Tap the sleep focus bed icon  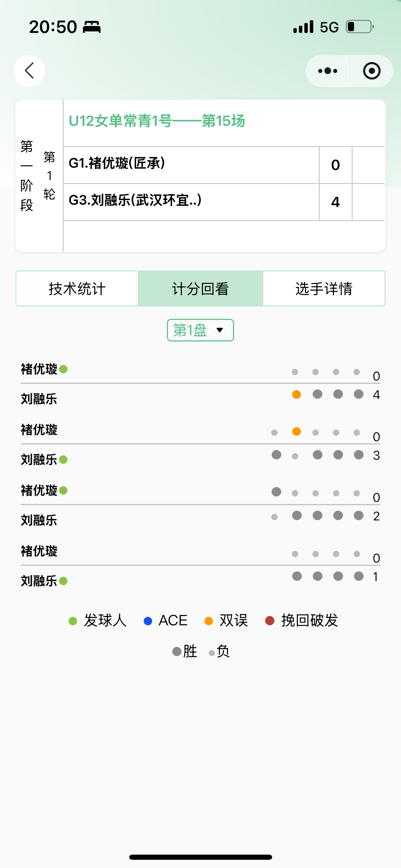click(92, 27)
